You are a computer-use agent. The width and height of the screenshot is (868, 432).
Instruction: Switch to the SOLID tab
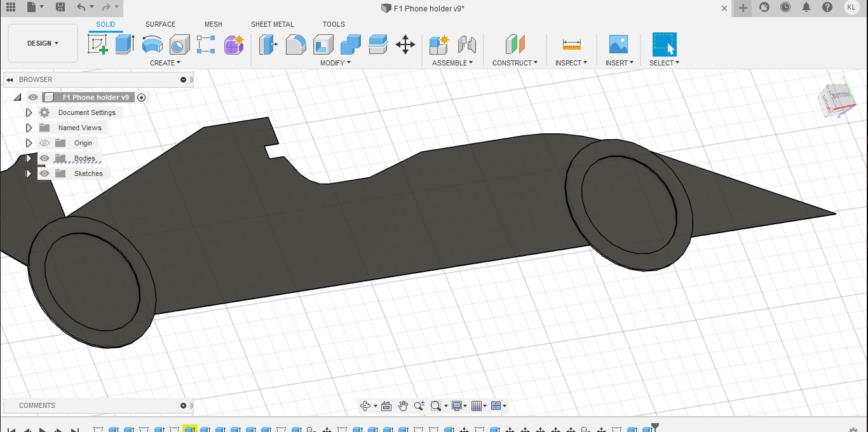click(105, 24)
